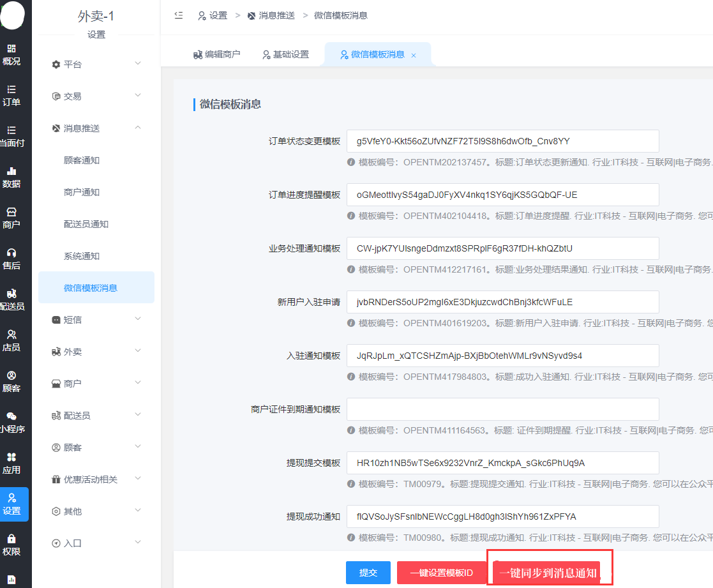Click the info icon under 订单进度提醒模板
The image size is (713, 588).
tap(351, 216)
